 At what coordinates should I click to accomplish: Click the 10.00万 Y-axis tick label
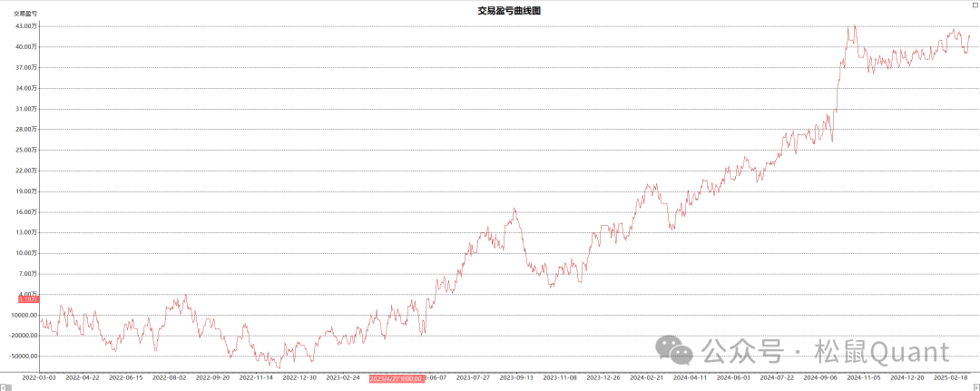pyautogui.click(x=25, y=253)
